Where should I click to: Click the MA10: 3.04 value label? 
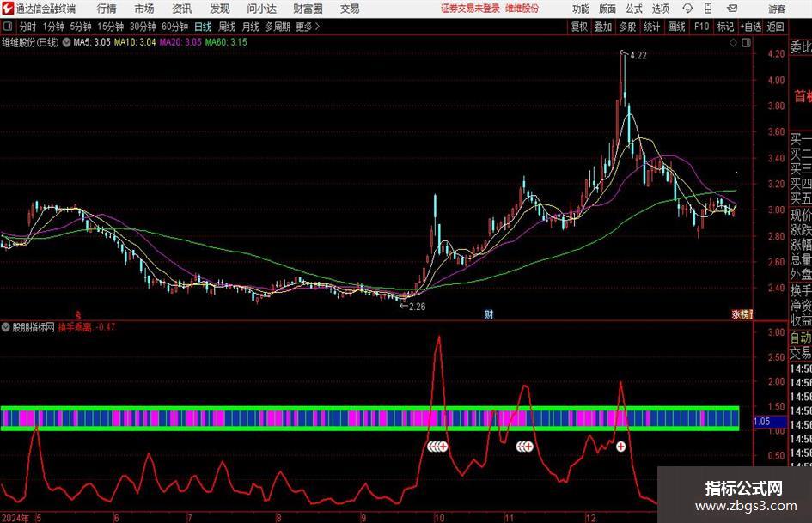coord(135,42)
